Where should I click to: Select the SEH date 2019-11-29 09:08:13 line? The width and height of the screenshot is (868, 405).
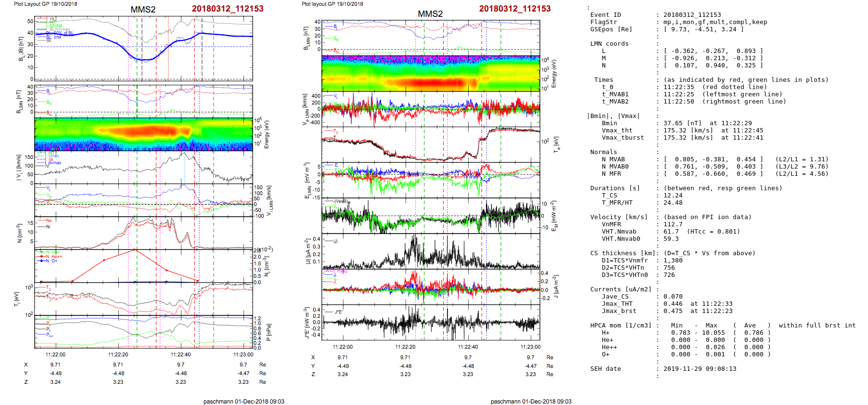point(663,369)
